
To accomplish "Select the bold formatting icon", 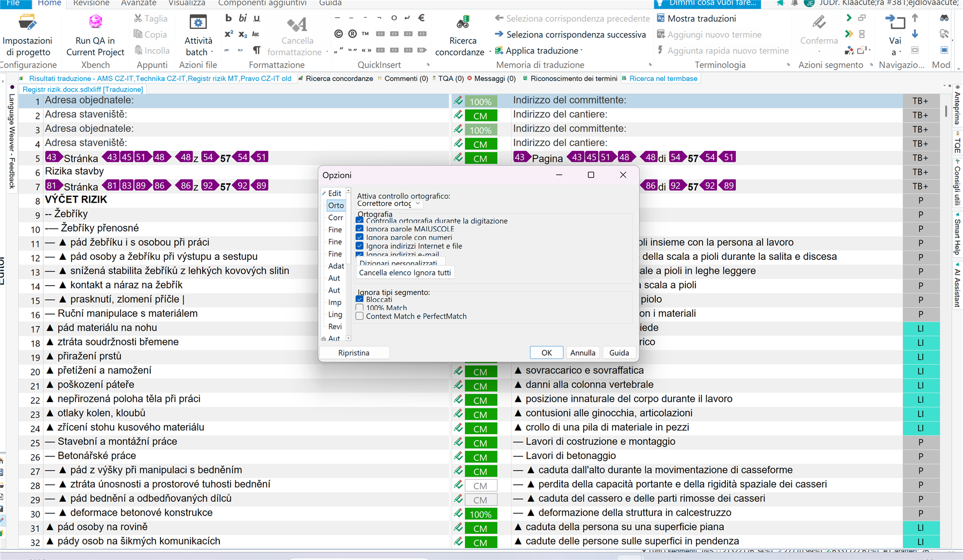I will coord(228,18).
